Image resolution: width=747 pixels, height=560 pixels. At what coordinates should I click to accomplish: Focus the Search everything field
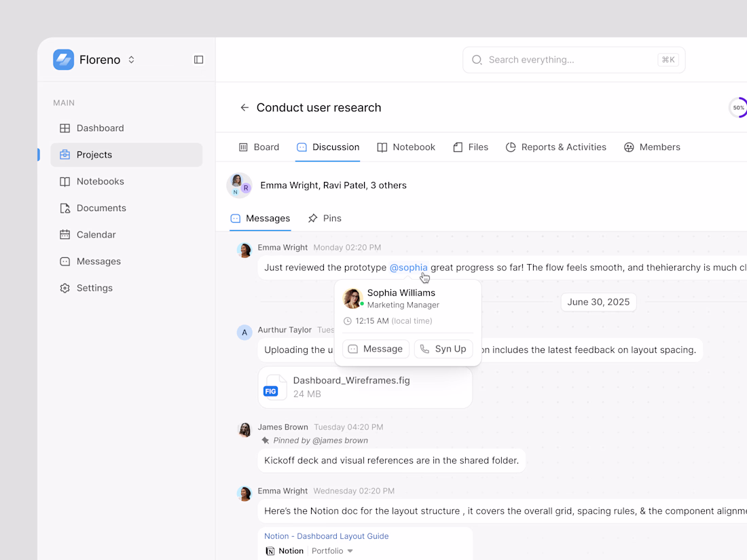coord(574,60)
